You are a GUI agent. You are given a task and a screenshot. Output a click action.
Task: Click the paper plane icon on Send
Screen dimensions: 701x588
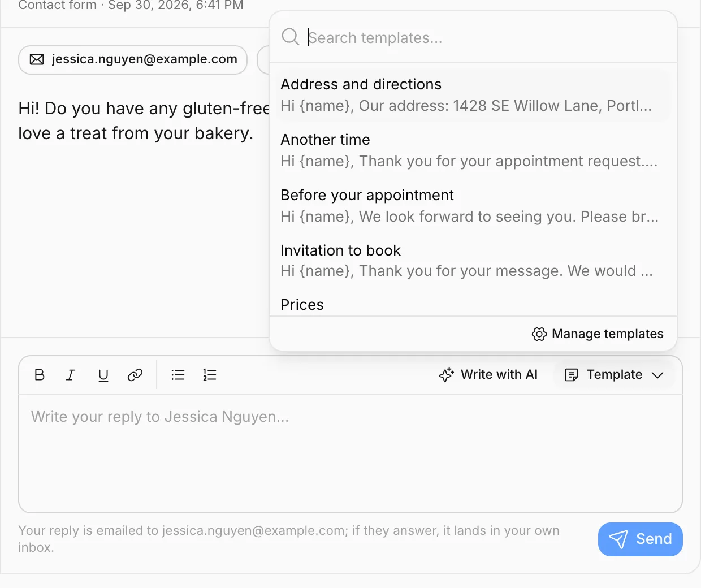coord(618,539)
